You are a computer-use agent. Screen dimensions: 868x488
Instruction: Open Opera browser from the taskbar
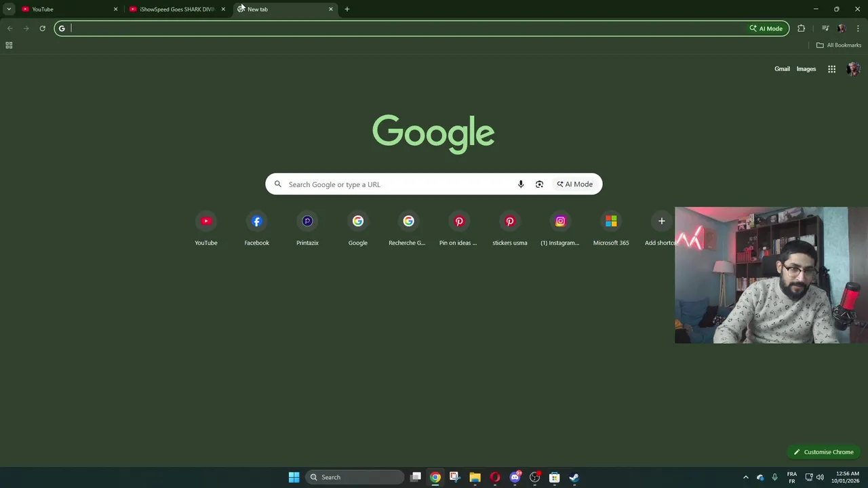pos(495,477)
